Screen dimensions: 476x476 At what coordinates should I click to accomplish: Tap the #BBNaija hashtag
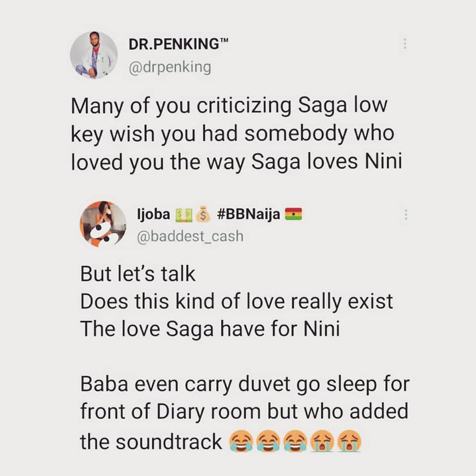point(248,214)
